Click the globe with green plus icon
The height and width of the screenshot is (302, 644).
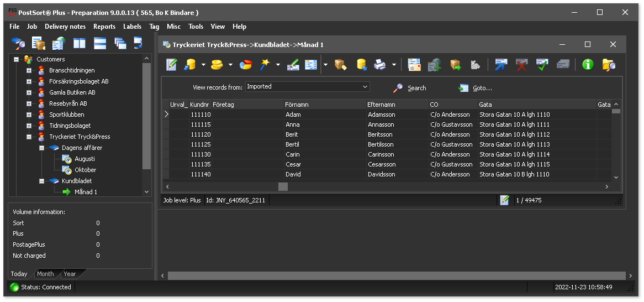pos(435,65)
